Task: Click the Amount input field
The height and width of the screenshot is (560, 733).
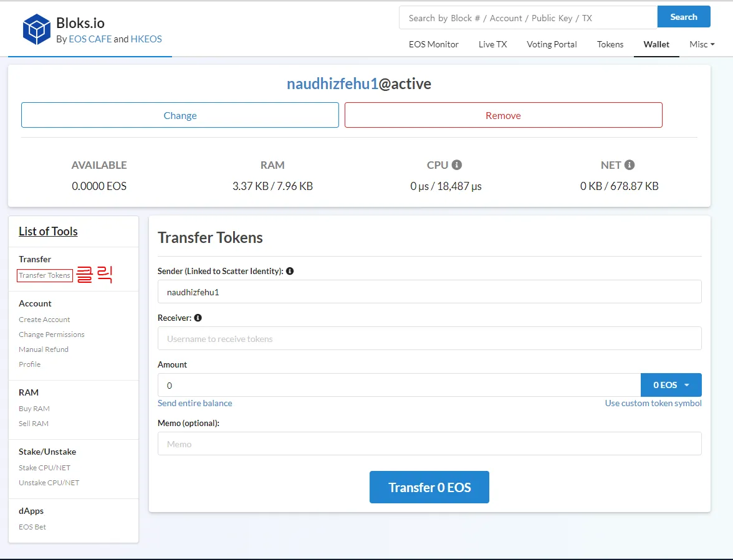Action: [x=399, y=386]
